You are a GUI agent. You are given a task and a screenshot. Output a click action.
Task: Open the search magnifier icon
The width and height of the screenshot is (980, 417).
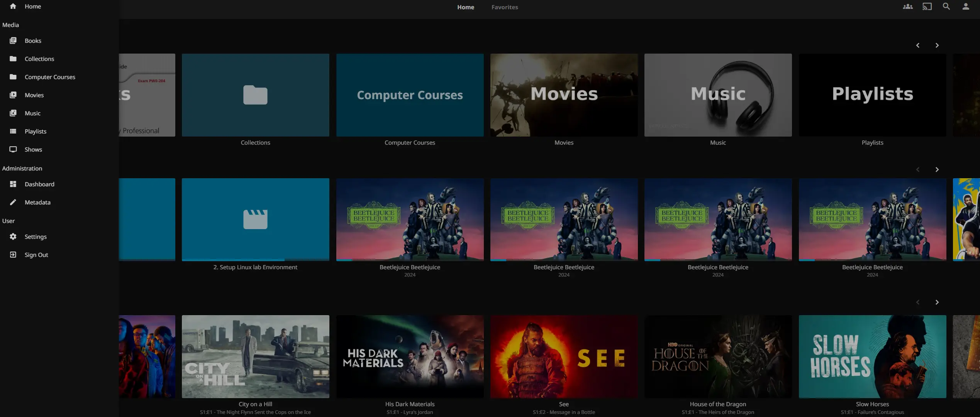pyautogui.click(x=946, y=7)
